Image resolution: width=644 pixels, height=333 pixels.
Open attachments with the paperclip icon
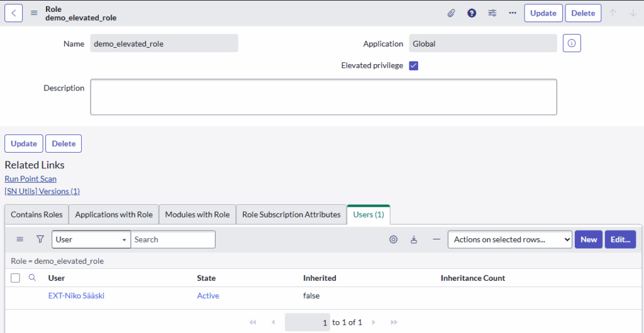451,13
